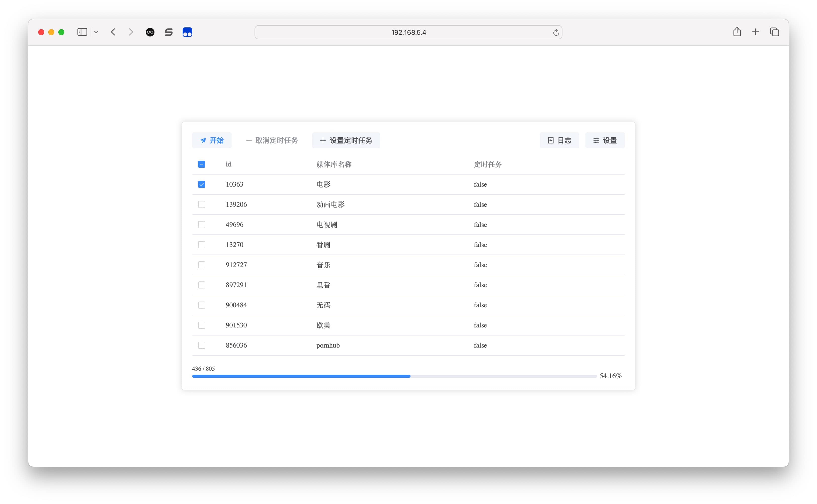The width and height of the screenshot is (817, 504).
Task: Click the green fullscreen window button
Action: (x=61, y=32)
